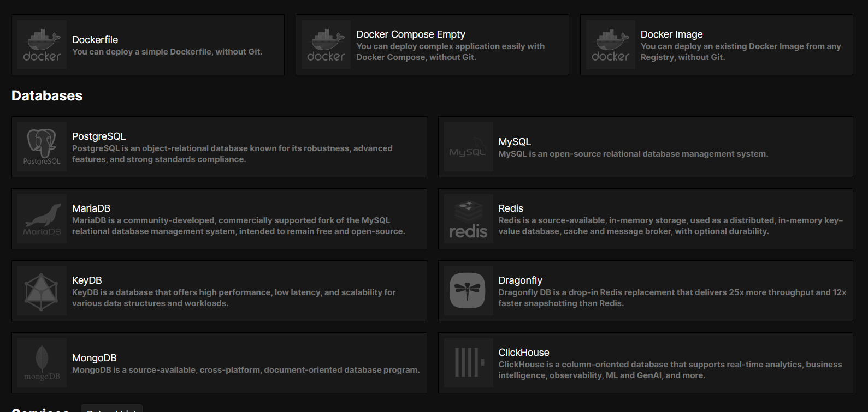868x412 pixels.
Task: Select the MySQL dolphin logo
Action: click(468, 147)
